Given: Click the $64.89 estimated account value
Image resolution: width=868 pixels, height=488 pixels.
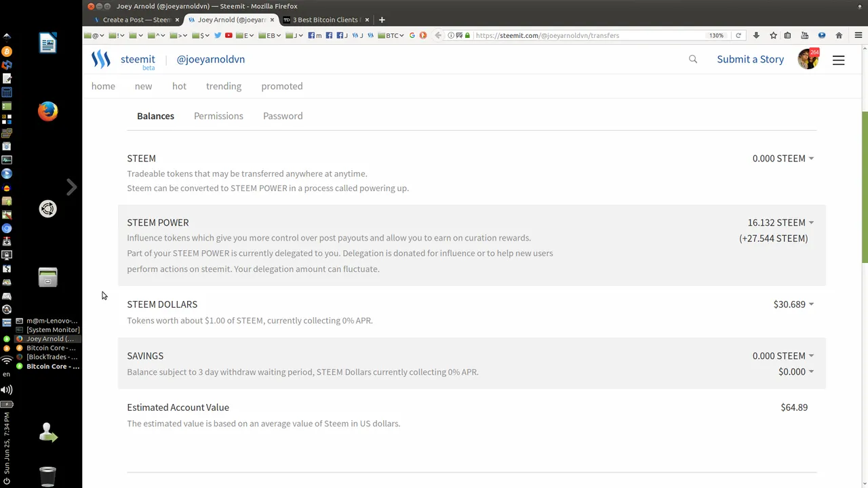Looking at the screenshot, I should (794, 407).
